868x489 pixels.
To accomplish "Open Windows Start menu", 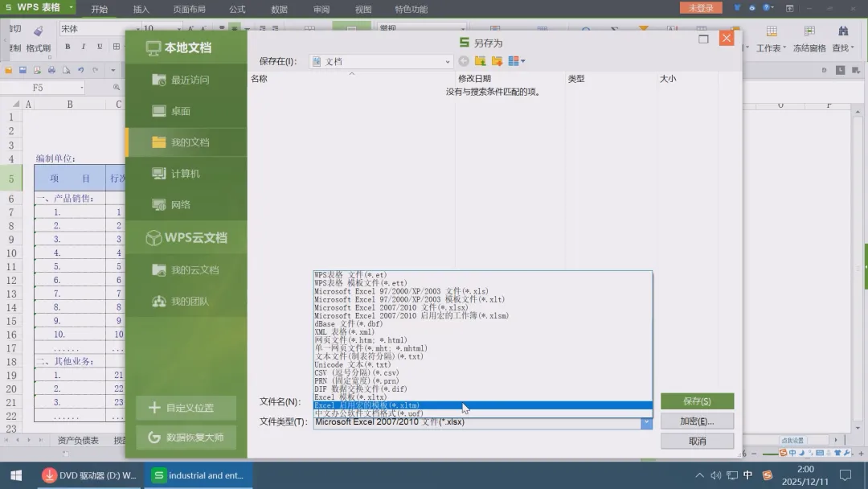I will [x=16, y=475].
